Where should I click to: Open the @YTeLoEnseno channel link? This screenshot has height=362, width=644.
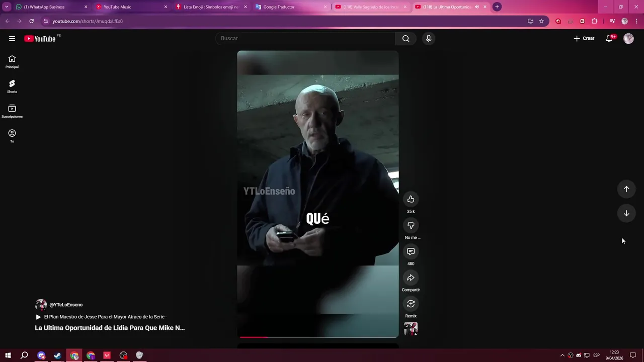[x=66, y=305]
